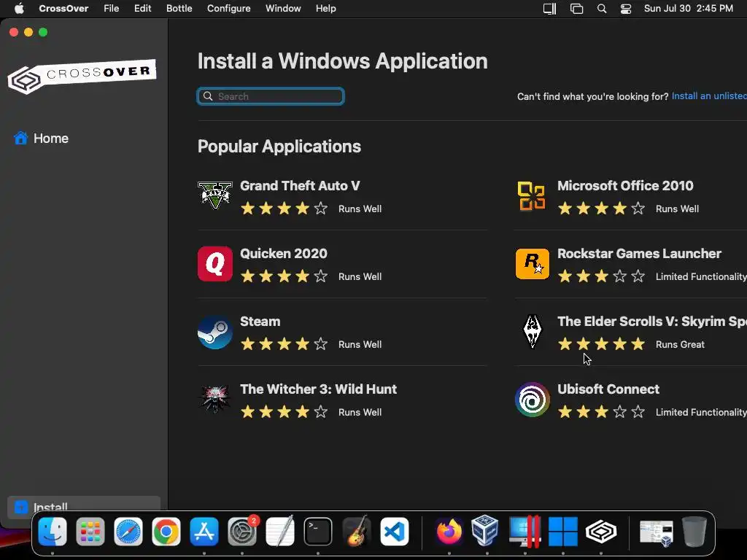Viewport: 747px width, 560px height.
Task: Open the Window menu
Action: [283, 9]
